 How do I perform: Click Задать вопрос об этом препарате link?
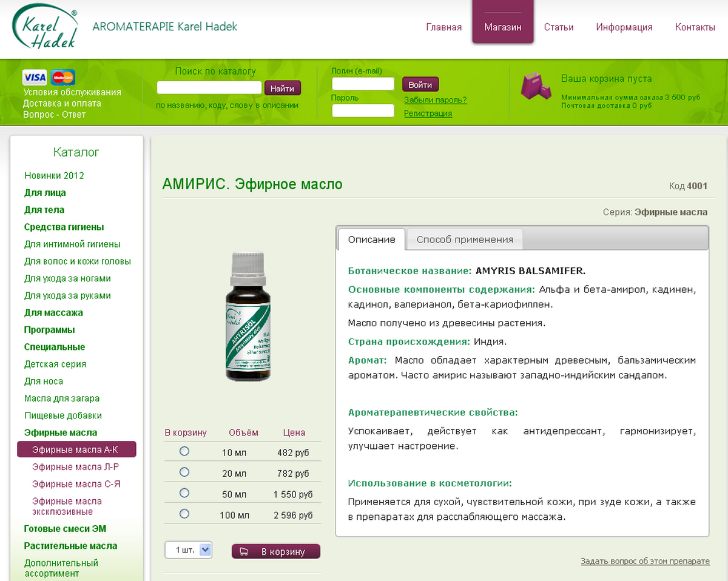pyautogui.click(x=645, y=561)
